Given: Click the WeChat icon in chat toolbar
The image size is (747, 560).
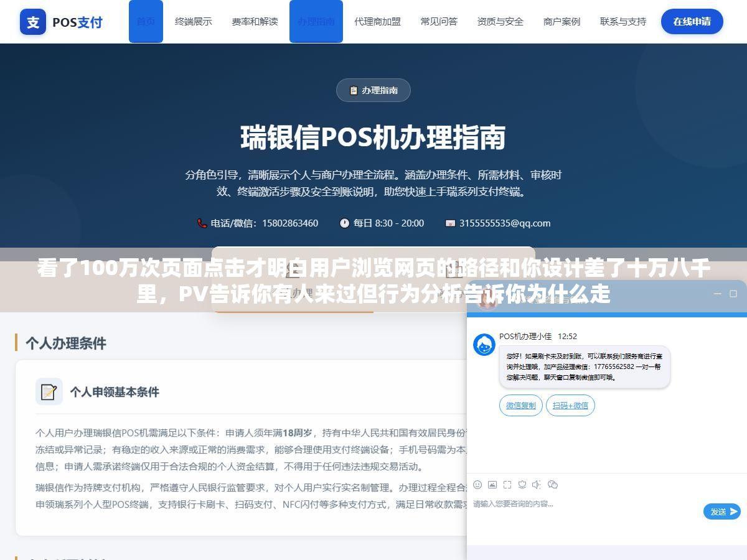Looking at the screenshot, I should pyautogui.click(x=553, y=484).
